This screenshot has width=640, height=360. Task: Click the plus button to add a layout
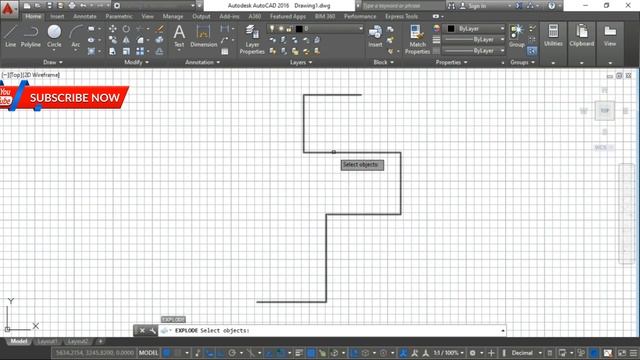tap(100, 341)
